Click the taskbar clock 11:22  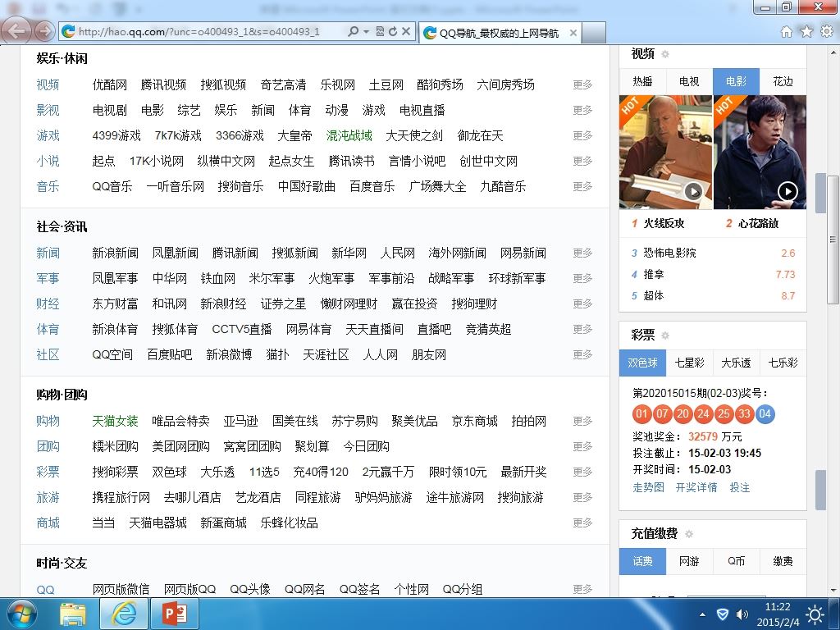click(x=778, y=607)
